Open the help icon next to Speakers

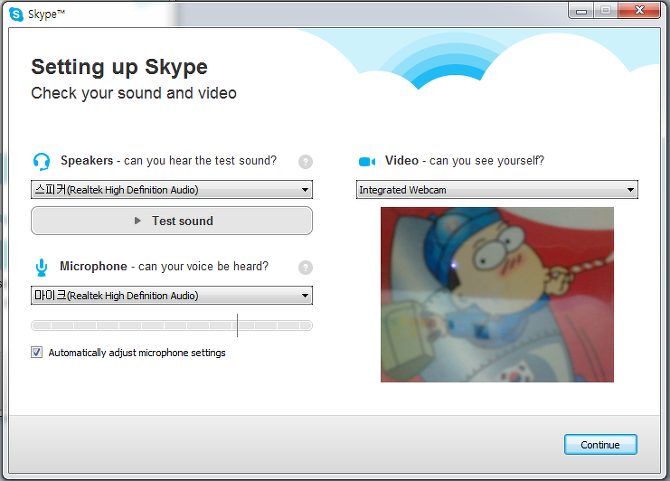[x=305, y=162]
